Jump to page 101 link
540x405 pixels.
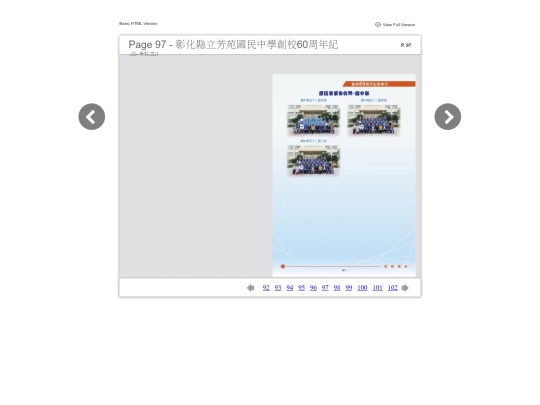377,288
